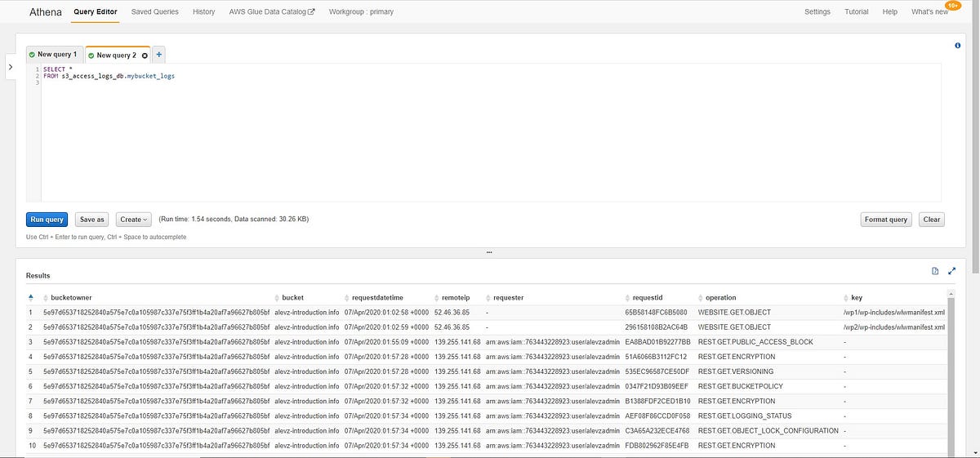Clear the query editor
980x458 pixels.
coord(932,220)
